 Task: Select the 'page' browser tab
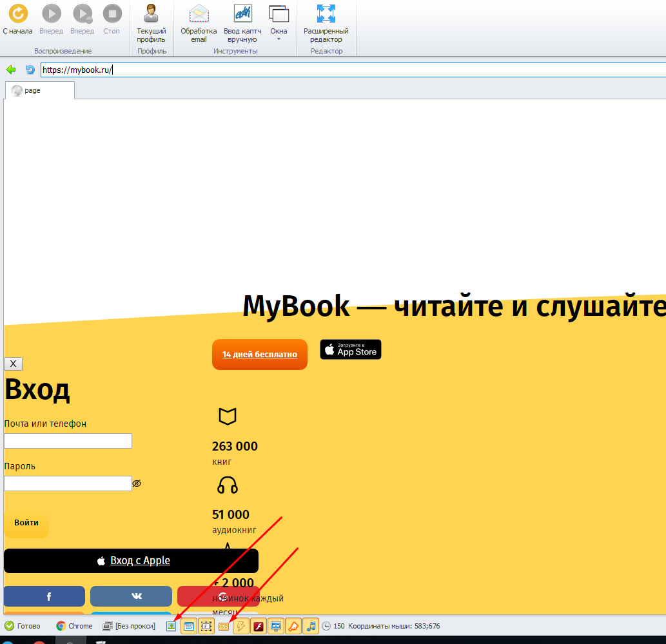[x=39, y=90]
